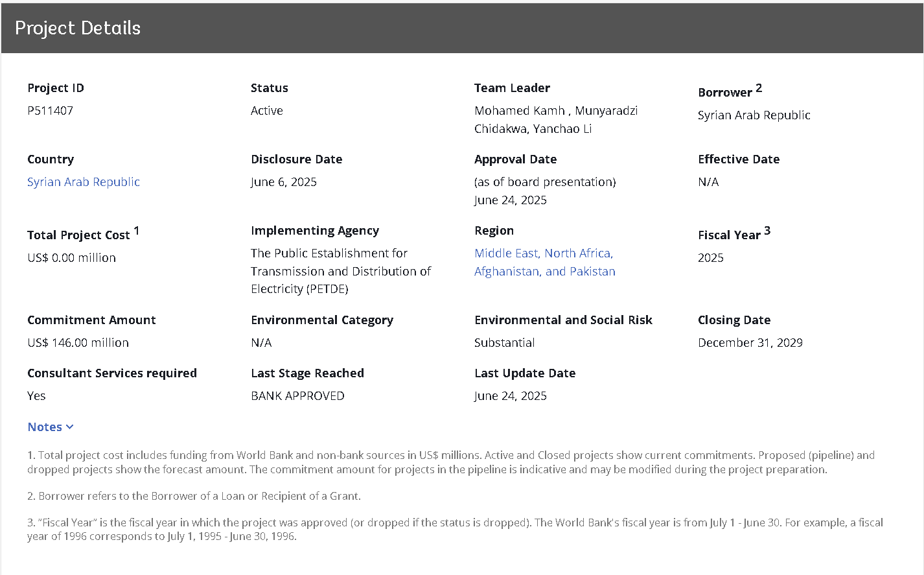Image resolution: width=924 pixels, height=575 pixels.
Task: Click the team leader name Mohamed Kamh
Action: tap(520, 111)
